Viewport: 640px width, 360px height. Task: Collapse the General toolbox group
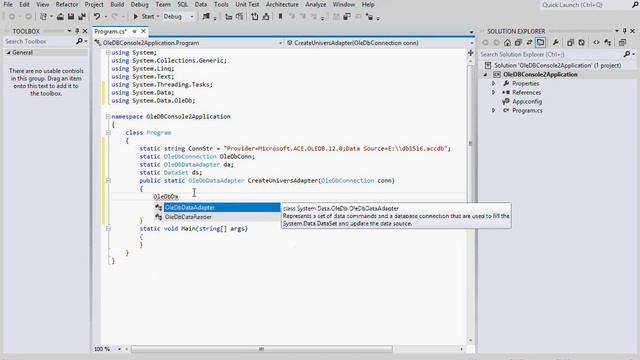pyautogui.click(x=8, y=53)
